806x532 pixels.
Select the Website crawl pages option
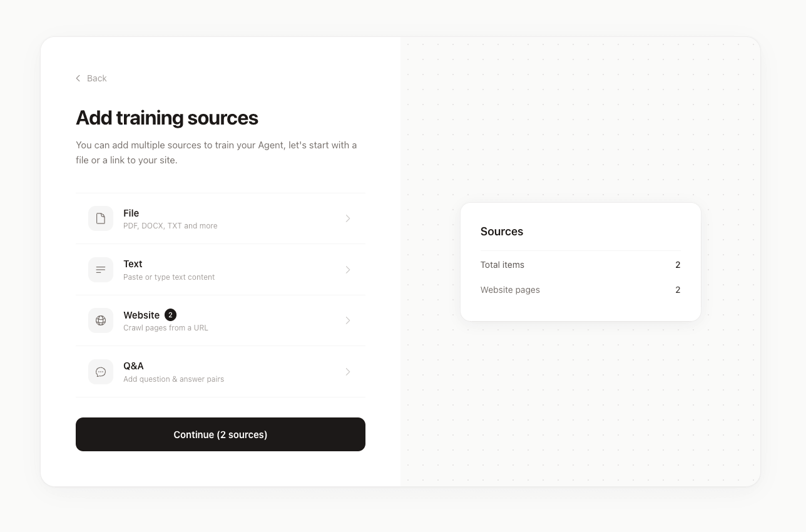click(x=220, y=320)
